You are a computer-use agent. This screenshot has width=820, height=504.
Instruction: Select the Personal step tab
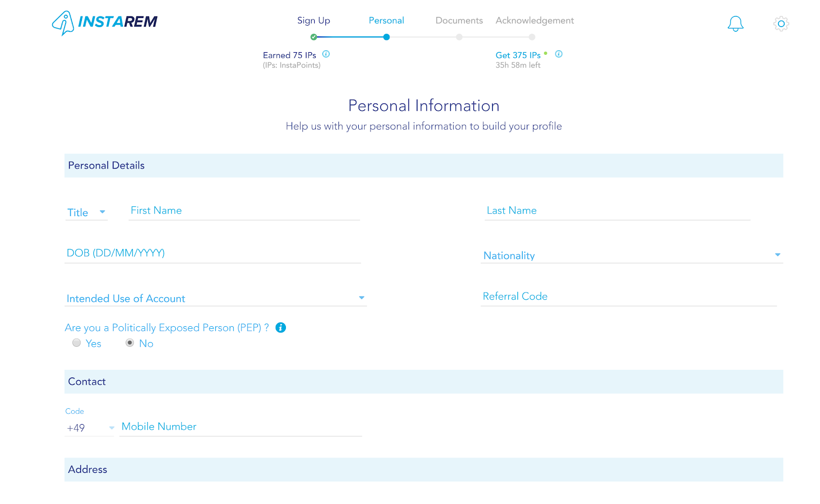[386, 20]
